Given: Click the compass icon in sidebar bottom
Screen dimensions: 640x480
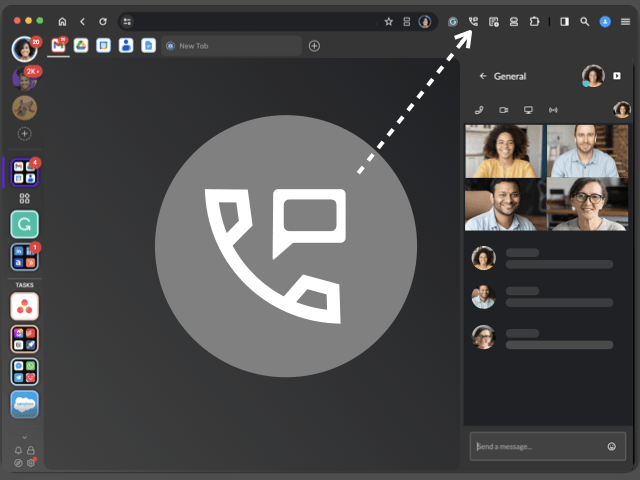Looking at the screenshot, I should (18, 462).
